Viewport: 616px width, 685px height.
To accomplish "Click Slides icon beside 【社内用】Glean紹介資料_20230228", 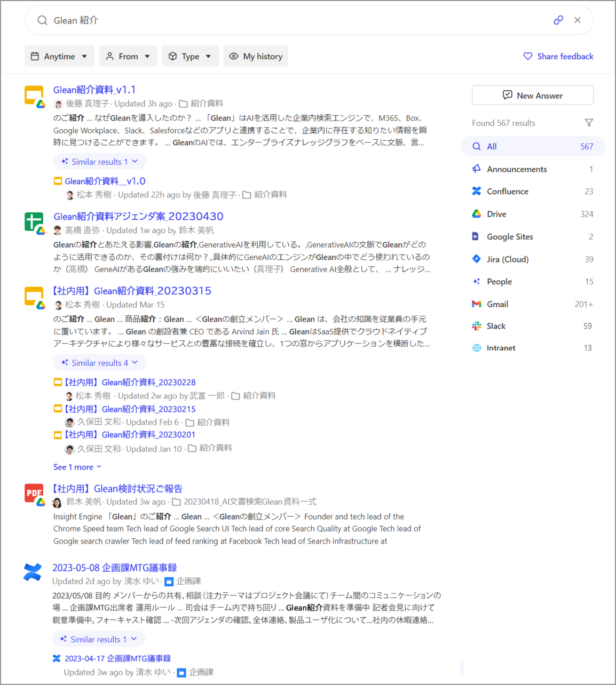I will (58, 383).
